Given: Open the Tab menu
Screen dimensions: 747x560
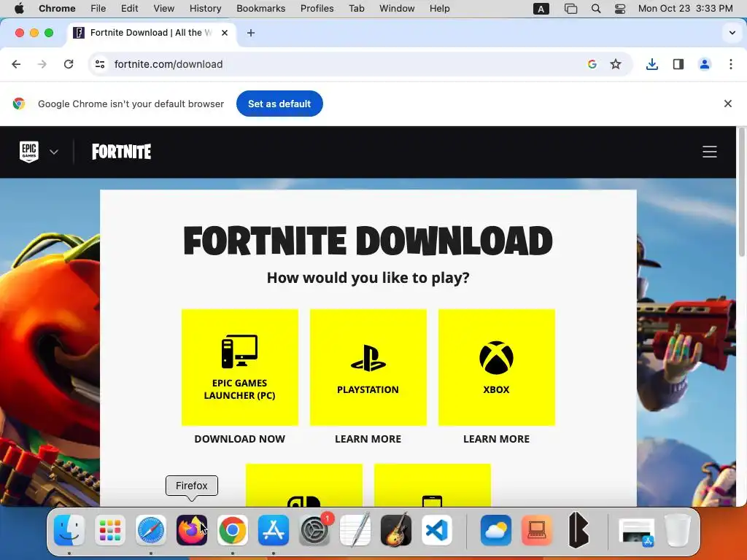Looking at the screenshot, I should tap(356, 9).
